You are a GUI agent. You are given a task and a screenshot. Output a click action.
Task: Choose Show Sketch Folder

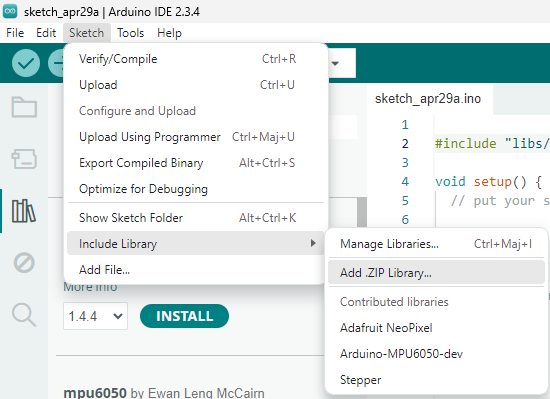196,218
